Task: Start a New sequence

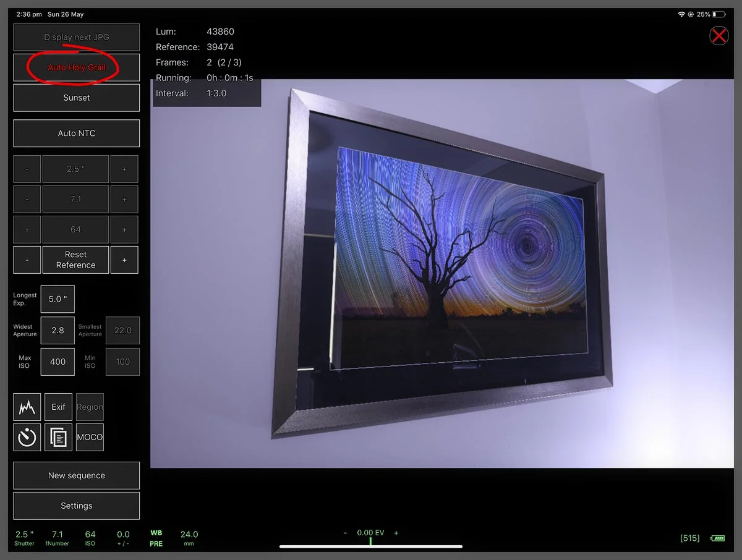Action: [x=77, y=475]
